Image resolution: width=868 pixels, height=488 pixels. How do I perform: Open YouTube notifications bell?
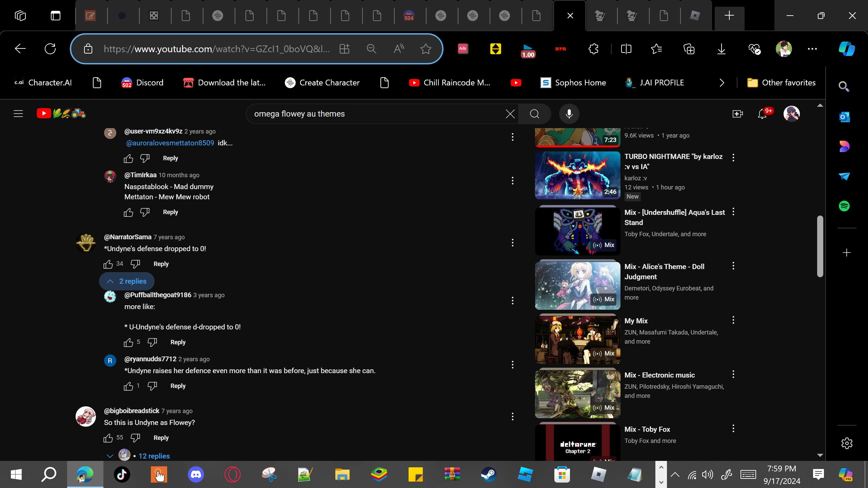tap(762, 114)
